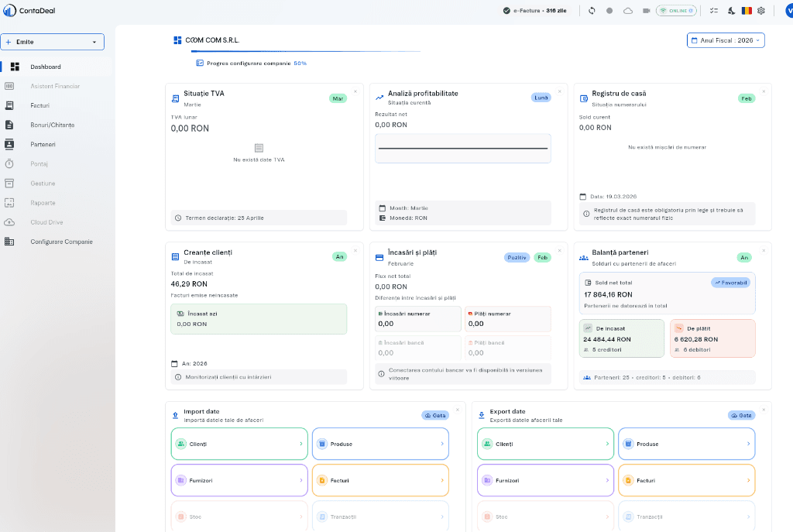The image size is (793, 532).
Task: Click the sync refresh icon in top bar
Action: (592, 11)
